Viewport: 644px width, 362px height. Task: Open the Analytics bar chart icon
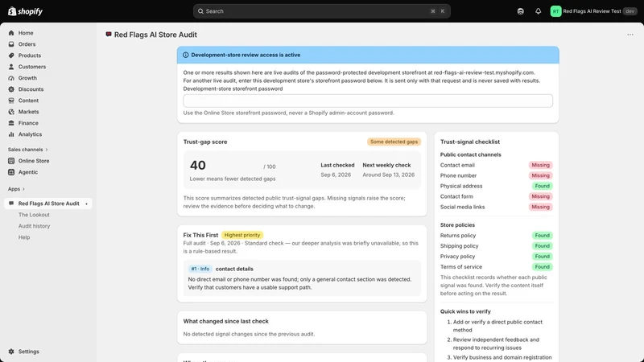[11, 134]
